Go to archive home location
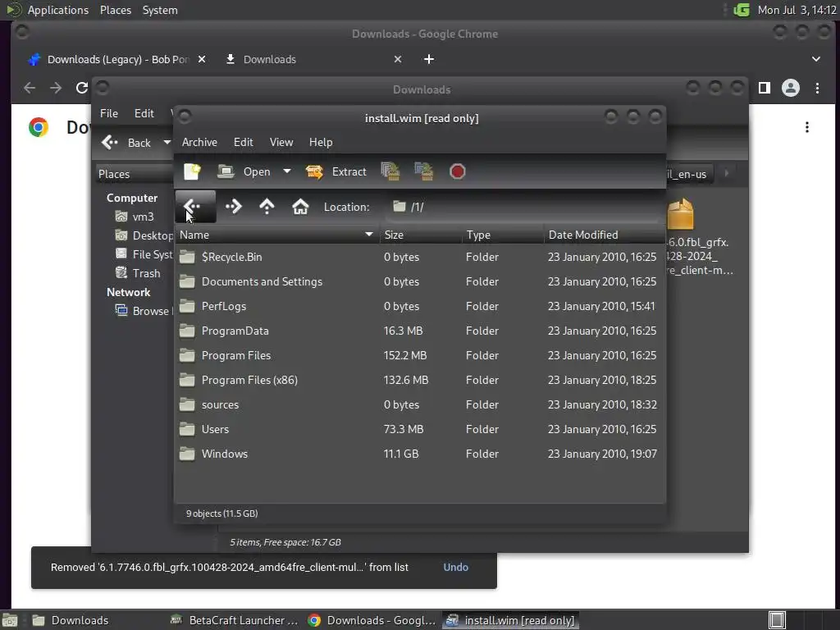840x630 pixels. pos(300,207)
